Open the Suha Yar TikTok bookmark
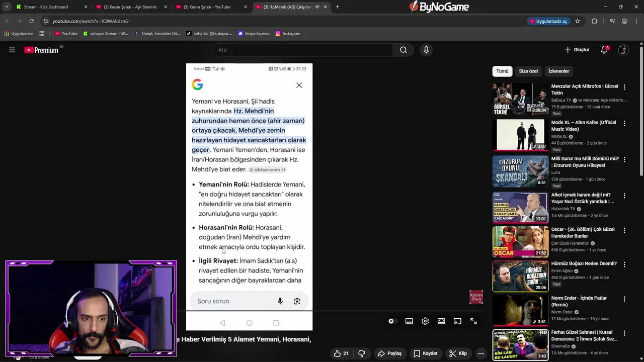The image size is (644, 362). (x=209, y=34)
